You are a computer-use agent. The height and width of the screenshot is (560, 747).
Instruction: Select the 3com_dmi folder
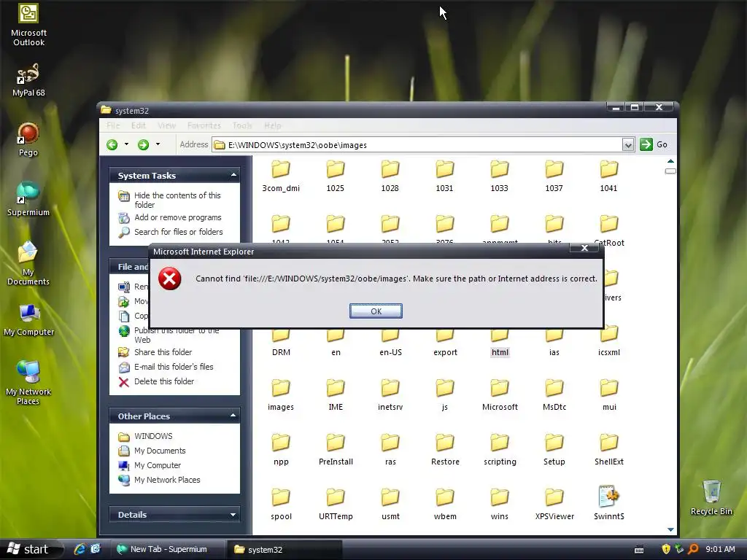281,176
